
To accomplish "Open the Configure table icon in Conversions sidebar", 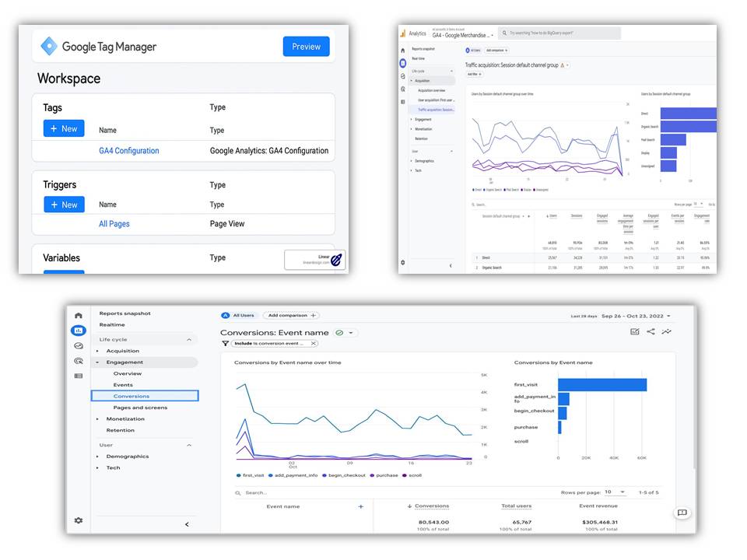I will tap(79, 376).
